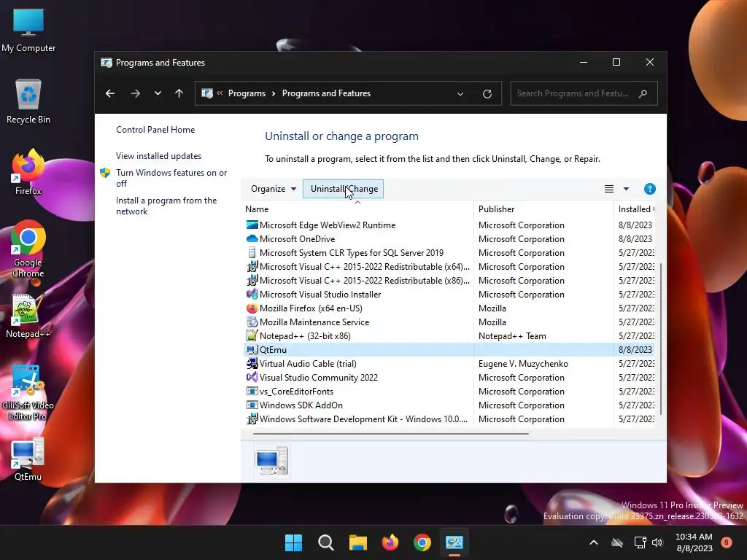Open the My Computer desktop icon
747x560 pixels.
[x=28, y=30]
